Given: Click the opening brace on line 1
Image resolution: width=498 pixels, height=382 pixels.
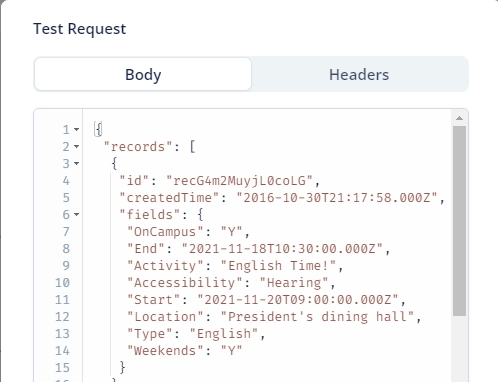Looking at the screenshot, I should tap(98, 129).
